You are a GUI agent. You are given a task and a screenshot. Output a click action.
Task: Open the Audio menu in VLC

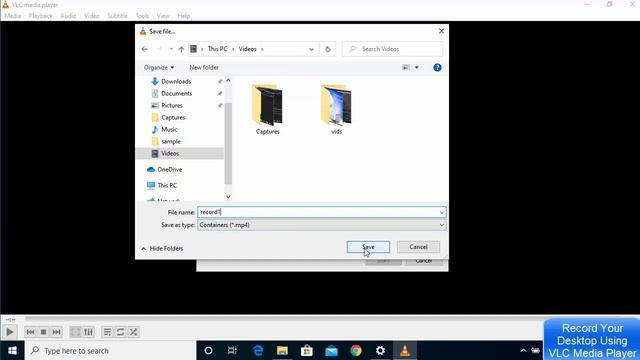(x=68, y=16)
